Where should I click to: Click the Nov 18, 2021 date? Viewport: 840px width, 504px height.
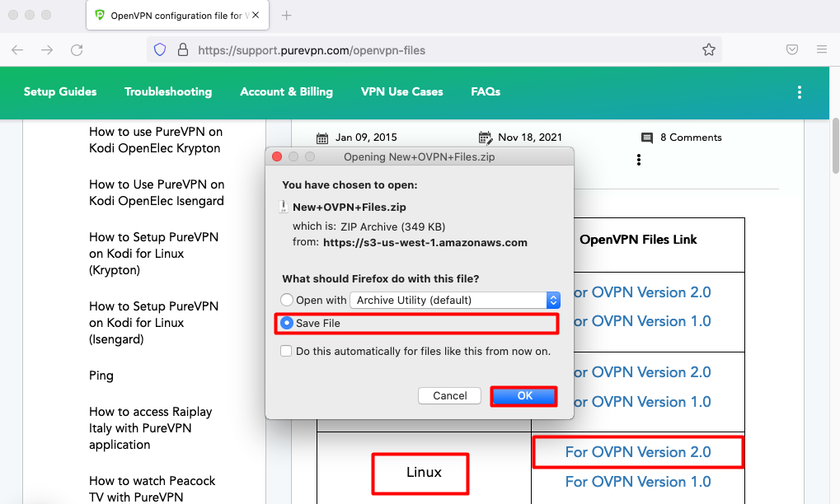tap(530, 138)
